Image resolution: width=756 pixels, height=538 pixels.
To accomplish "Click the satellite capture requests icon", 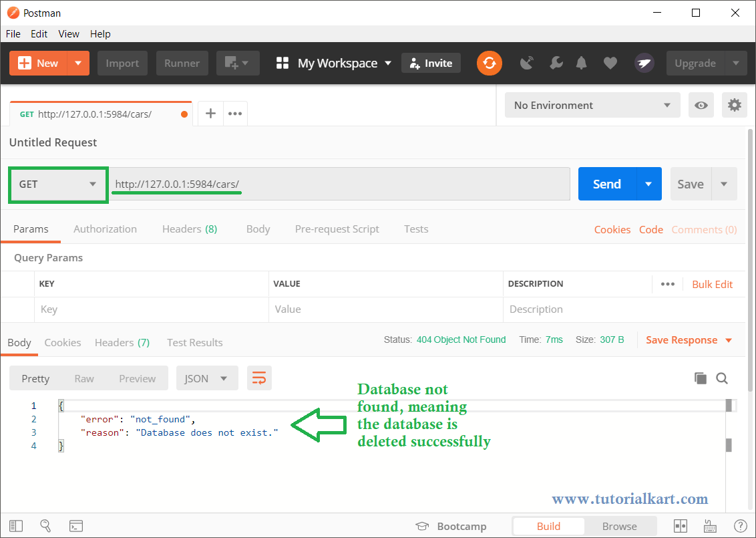I will pyautogui.click(x=526, y=63).
